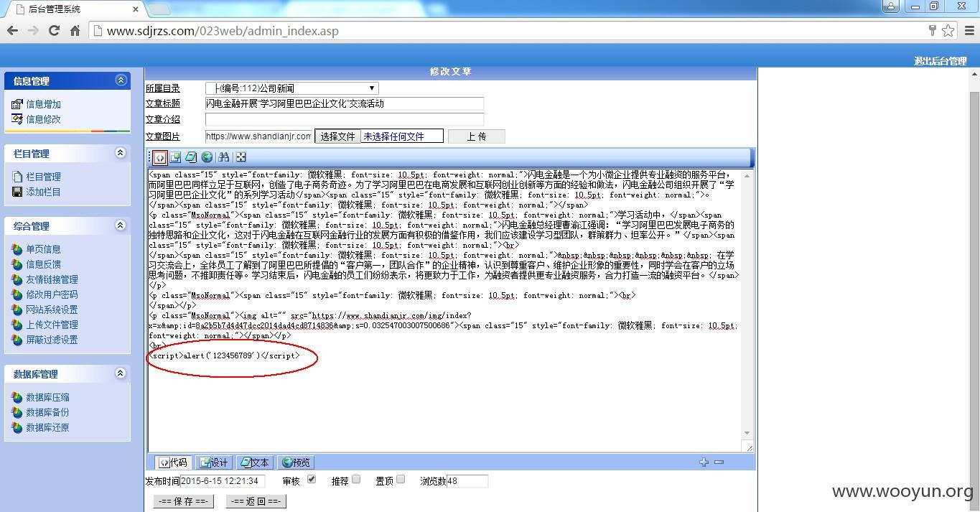Toggle 置顶 checkbox

click(401, 479)
